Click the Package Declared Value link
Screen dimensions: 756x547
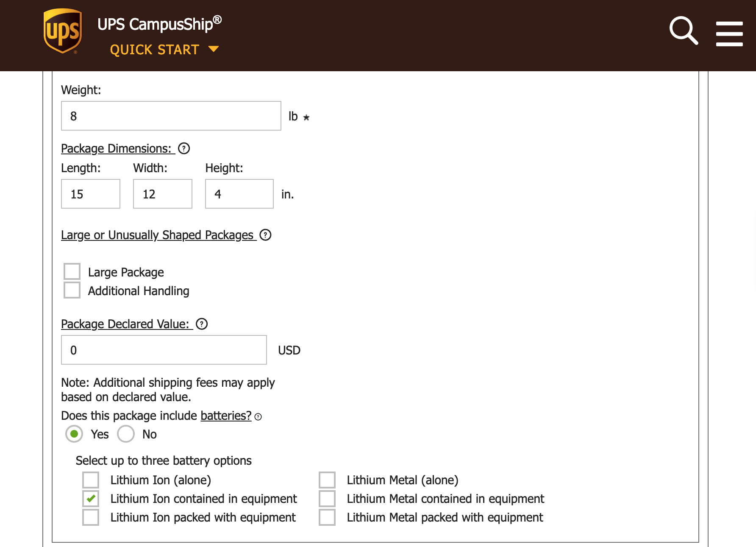click(126, 324)
